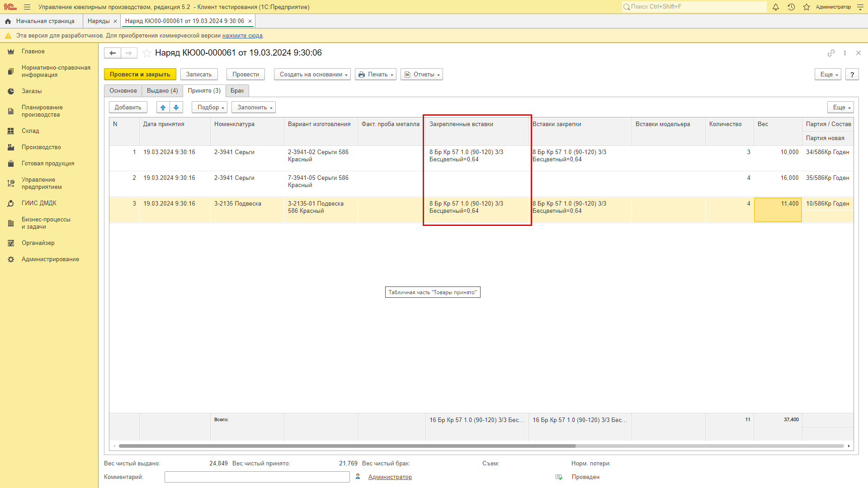Open help with the ? button
This screenshot has height=488, width=868.
pyautogui.click(x=852, y=75)
